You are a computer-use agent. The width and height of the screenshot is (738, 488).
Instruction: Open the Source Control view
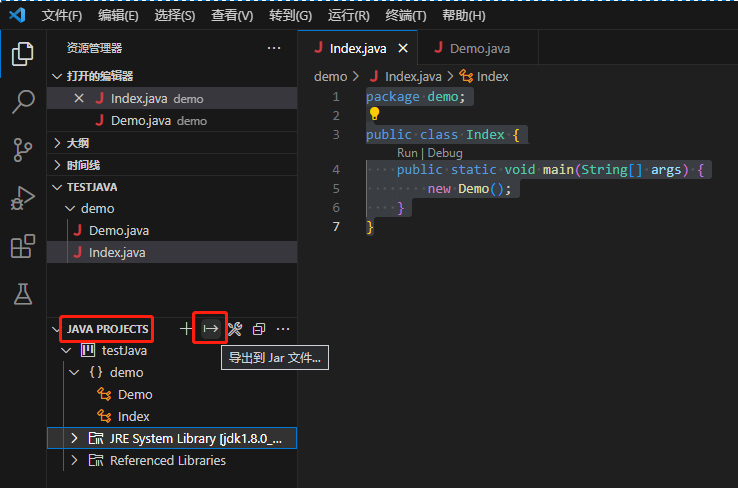(x=22, y=150)
